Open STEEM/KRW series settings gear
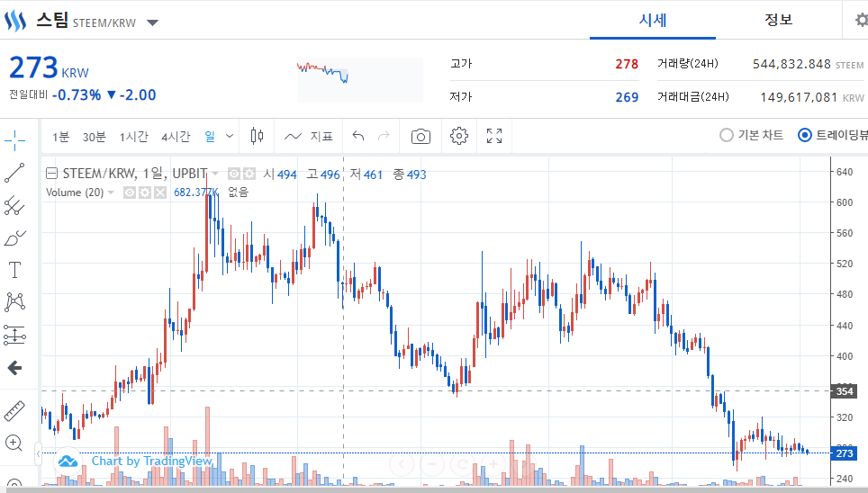The width and height of the screenshot is (868, 493). click(x=249, y=175)
